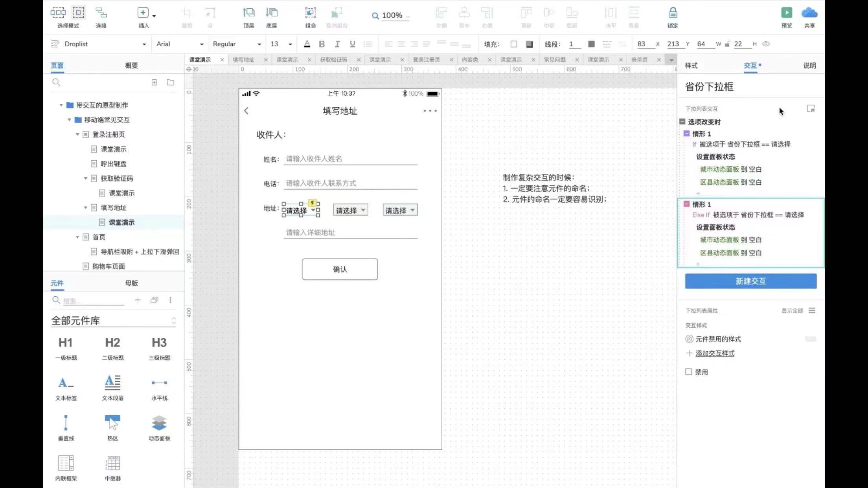Switch to the 样式 (Style) tab
The width and height of the screenshot is (868, 488).
[691, 66]
